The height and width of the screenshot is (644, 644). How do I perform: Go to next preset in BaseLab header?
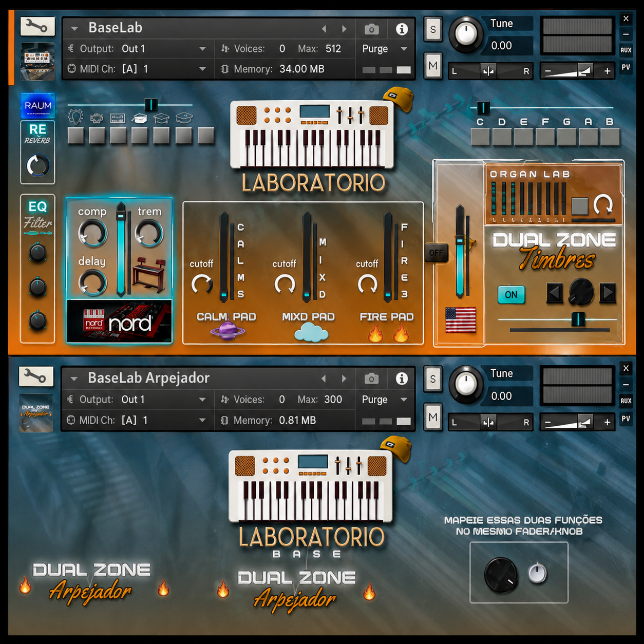344,29
